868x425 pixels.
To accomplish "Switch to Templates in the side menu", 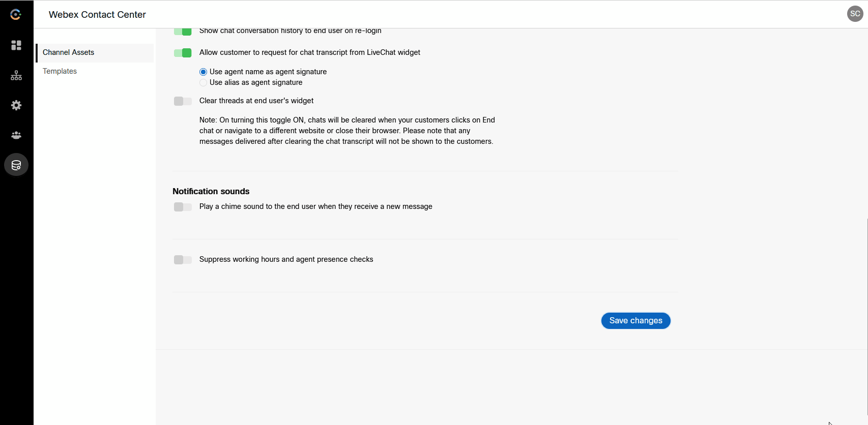I will pyautogui.click(x=60, y=71).
